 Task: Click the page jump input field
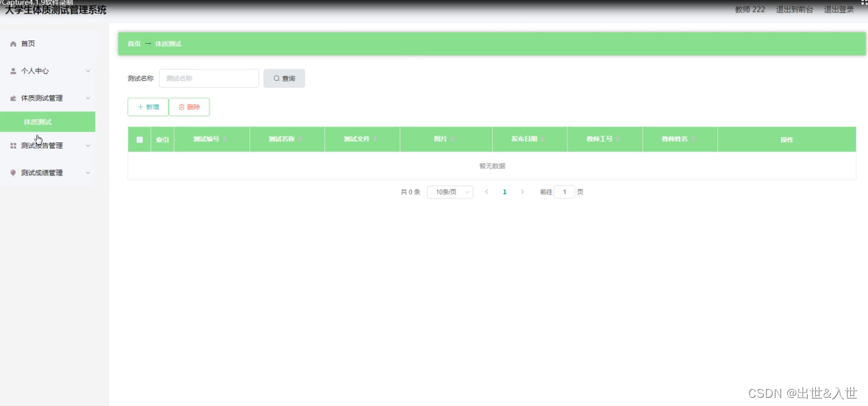565,192
